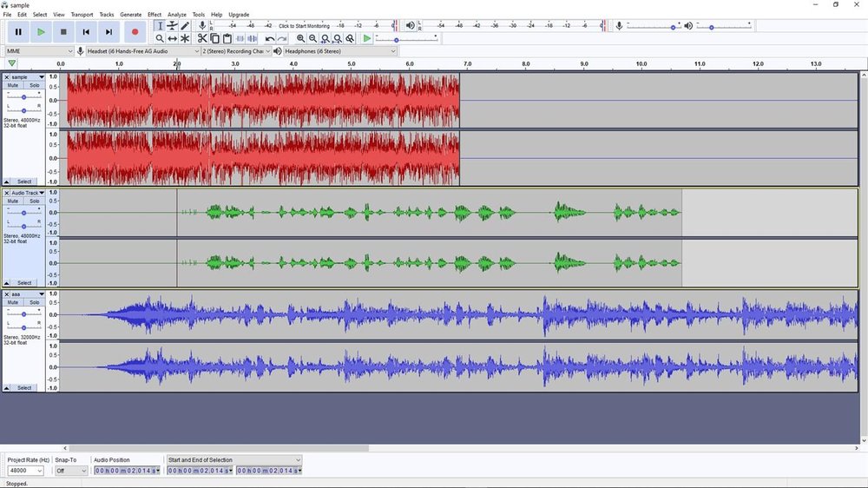
Task: Close the aaa track with X
Action: tap(7, 294)
